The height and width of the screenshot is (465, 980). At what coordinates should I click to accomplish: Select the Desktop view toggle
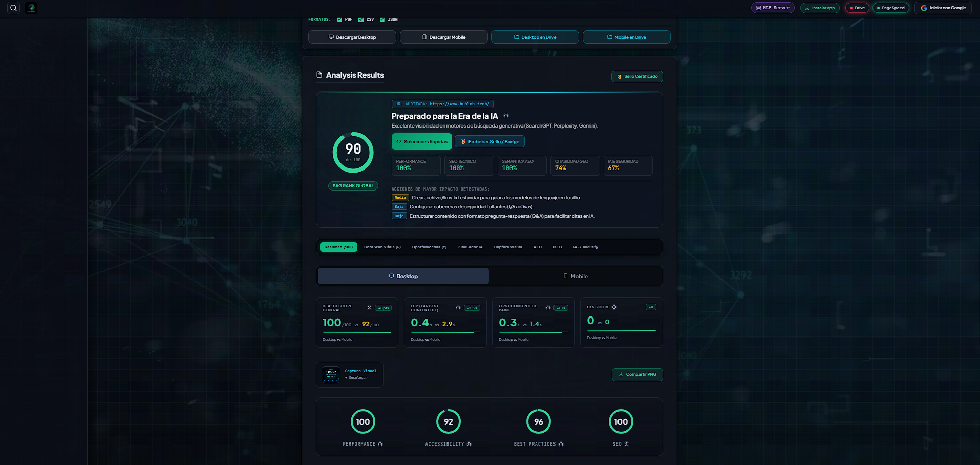pyautogui.click(x=403, y=276)
